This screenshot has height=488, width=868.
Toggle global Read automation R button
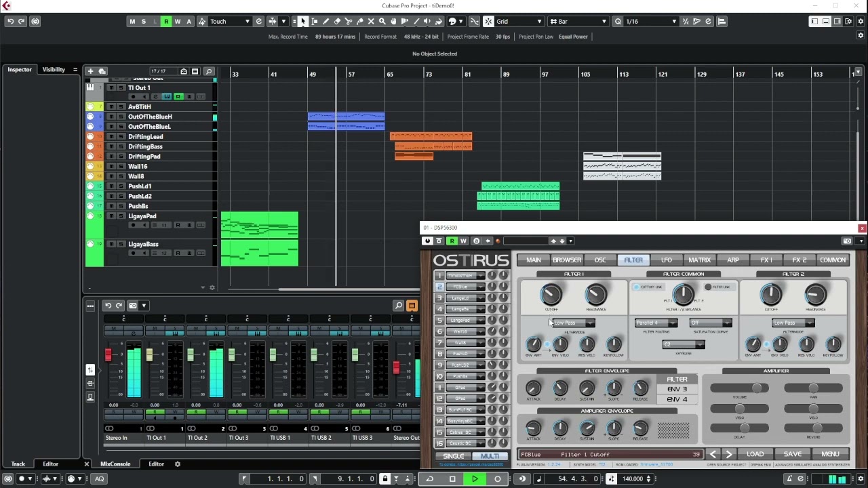(x=166, y=21)
